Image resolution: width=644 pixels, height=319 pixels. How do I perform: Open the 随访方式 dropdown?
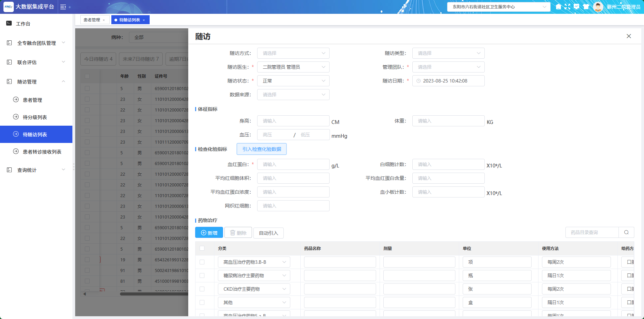293,53
